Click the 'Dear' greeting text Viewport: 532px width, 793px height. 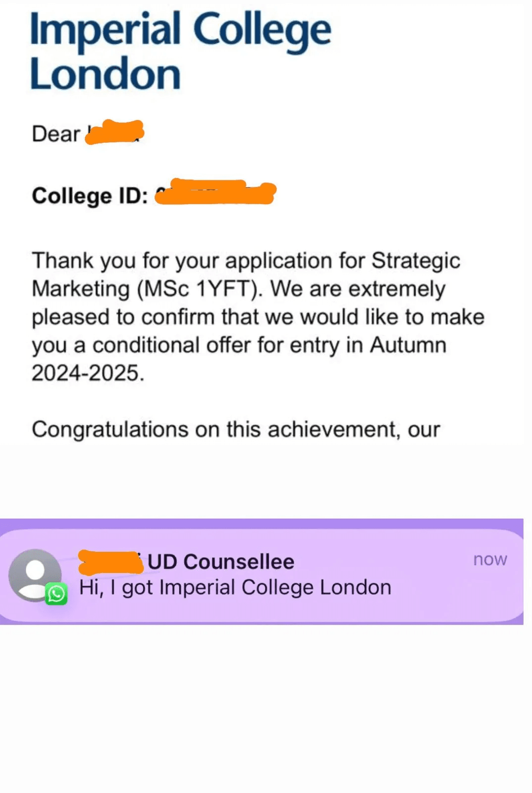[x=56, y=134]
